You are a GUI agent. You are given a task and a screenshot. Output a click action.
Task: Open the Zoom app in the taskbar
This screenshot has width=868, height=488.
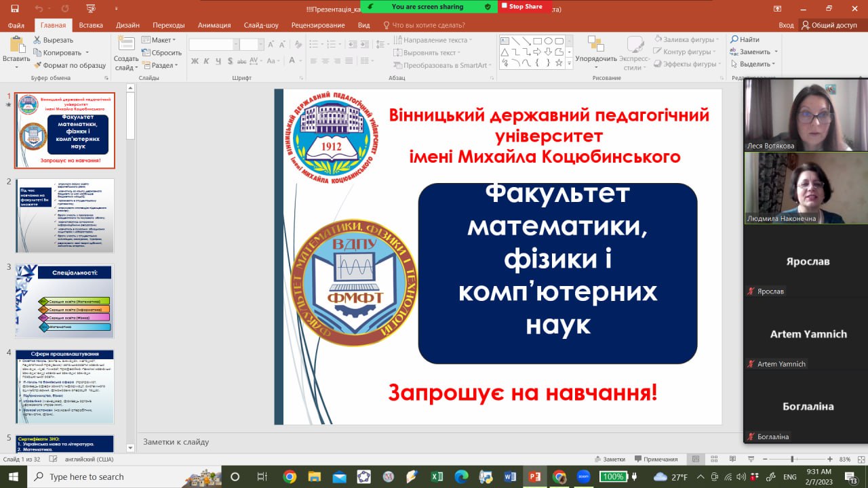(583, 476)
